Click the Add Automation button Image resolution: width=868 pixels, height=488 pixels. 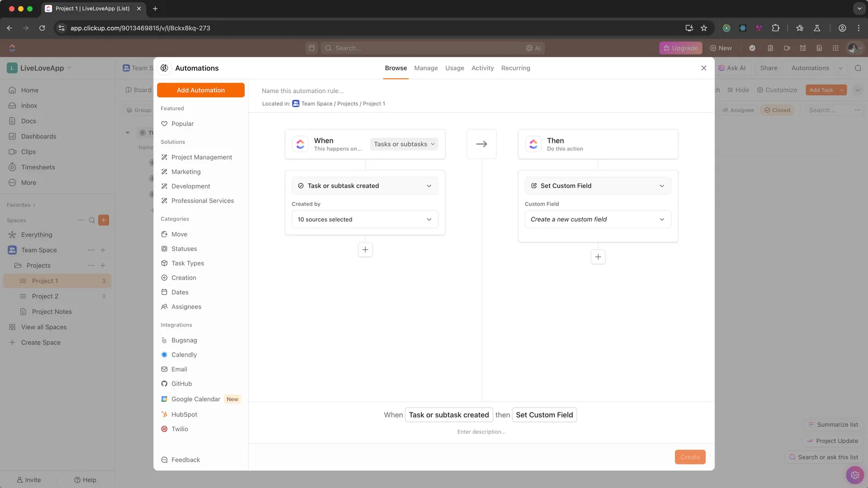coord(201,90)
